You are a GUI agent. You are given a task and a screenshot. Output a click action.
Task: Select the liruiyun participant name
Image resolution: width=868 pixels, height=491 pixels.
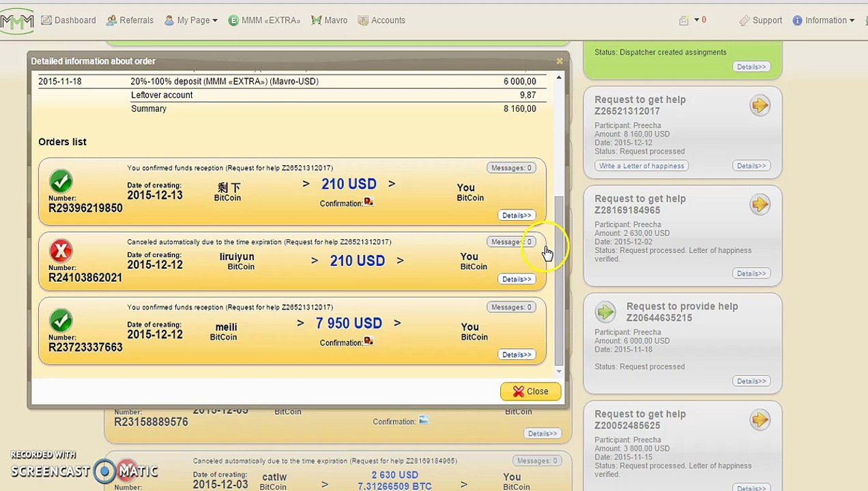[237, 257]
